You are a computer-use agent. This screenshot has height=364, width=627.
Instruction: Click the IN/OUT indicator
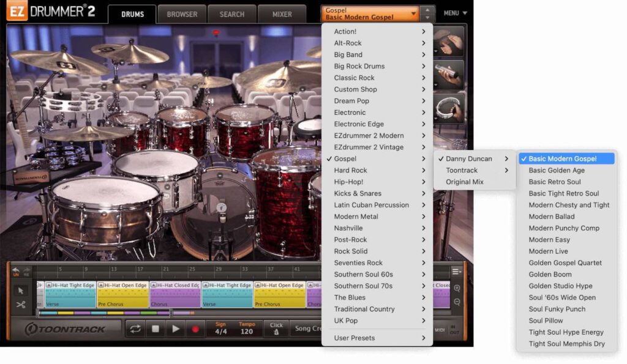[455, 330]
